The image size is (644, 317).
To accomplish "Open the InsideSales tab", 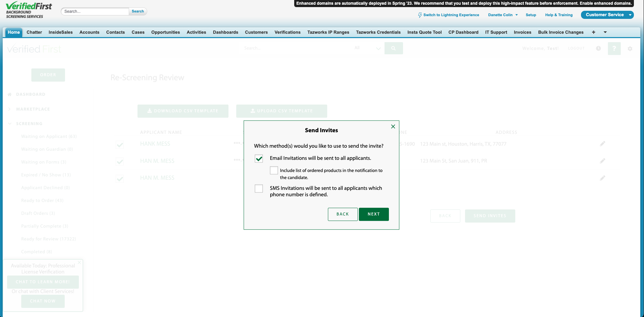I will [x=61, y=32].
